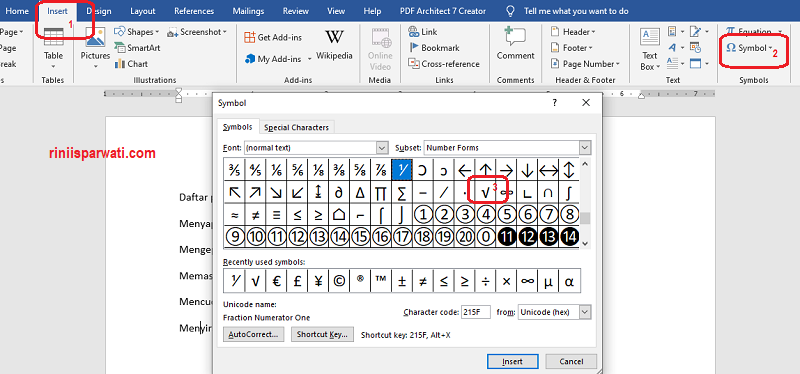Select the integral ∫ symbol in the grid
Screen dimensions: 800x374
[x=569, y=192]
